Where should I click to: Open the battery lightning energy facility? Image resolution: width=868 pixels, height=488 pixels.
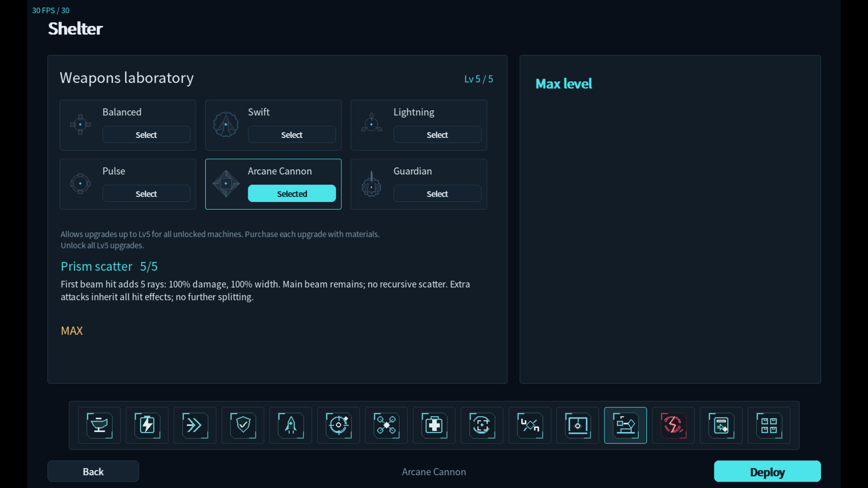pos(147,425)
